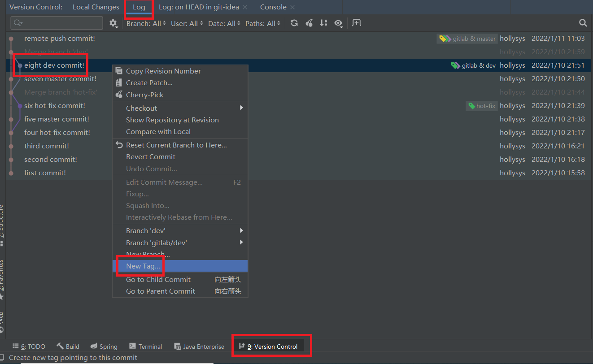Open the 6: TODO tool window
The height and width of the screenshot is (364, 593).
point(29,347)
